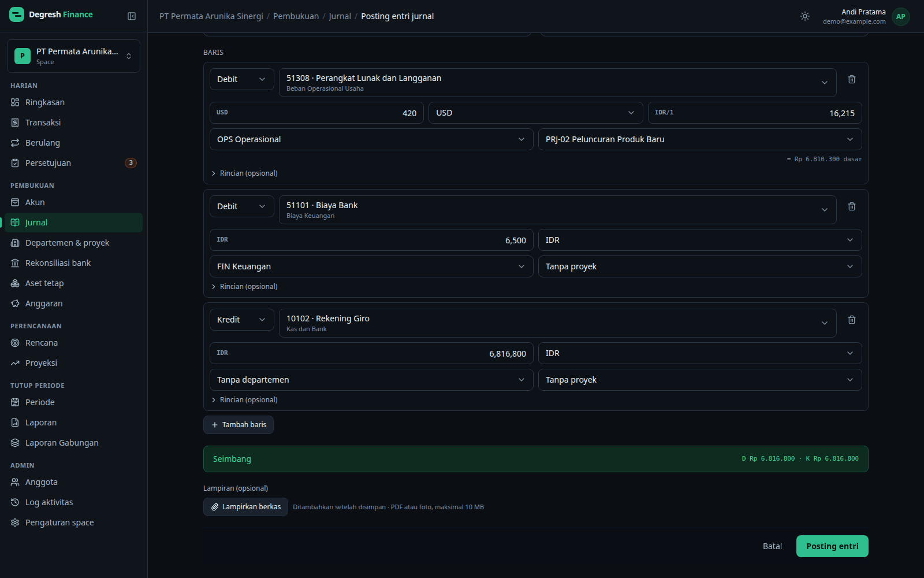Delete the Rekening Giro row

click(x=852, y=320)
